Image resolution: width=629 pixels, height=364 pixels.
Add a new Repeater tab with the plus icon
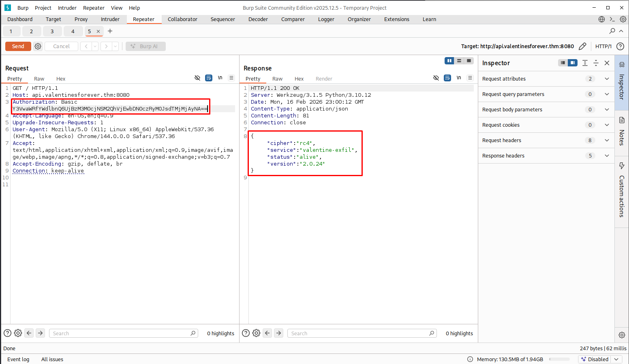tap(110, 31)
